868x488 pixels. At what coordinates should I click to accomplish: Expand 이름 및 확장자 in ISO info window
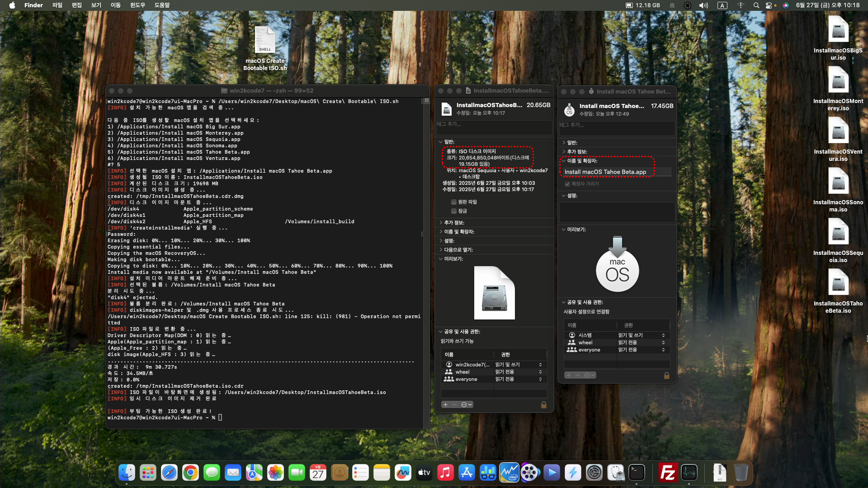[441, 232]
